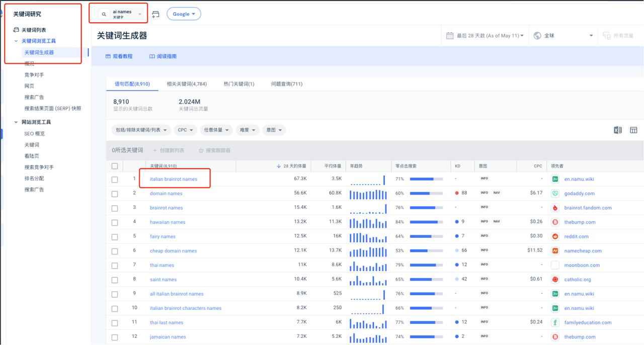Click the globe icon next to 全球

pos(537,36)
